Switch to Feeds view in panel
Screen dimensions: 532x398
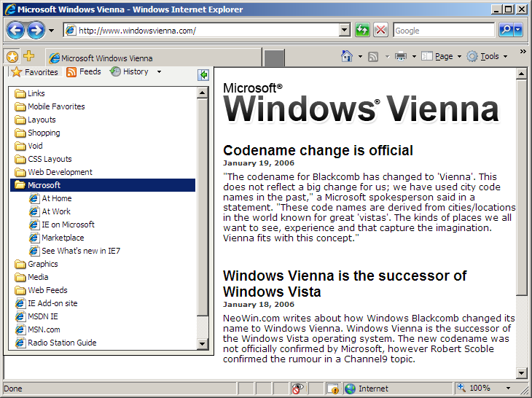click(x=84, y=72)
